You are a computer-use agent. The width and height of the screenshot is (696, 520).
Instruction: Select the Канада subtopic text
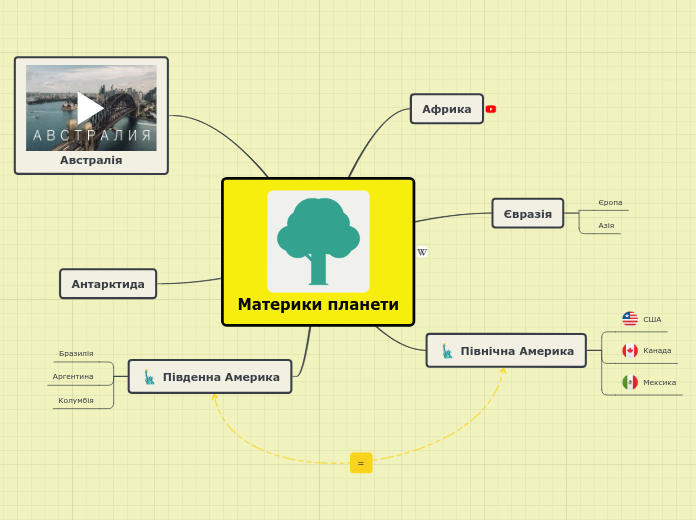coord(657,350)
